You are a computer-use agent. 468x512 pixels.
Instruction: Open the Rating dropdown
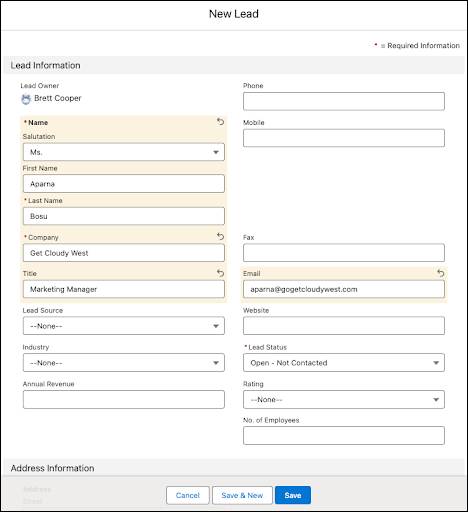click(344, 399)
